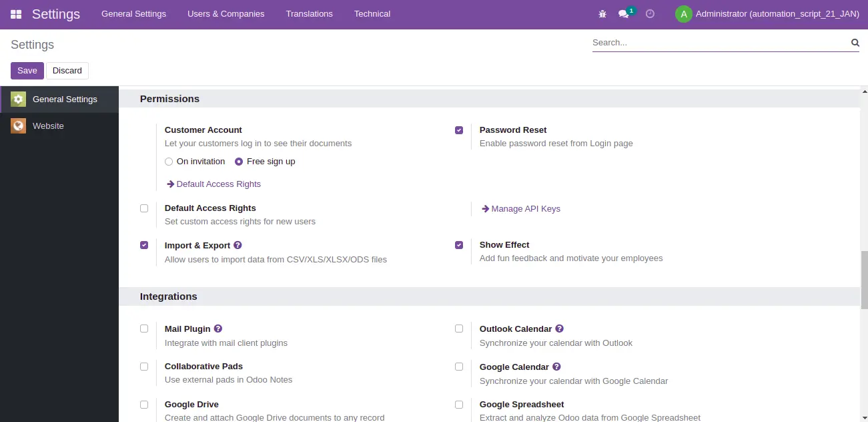The image size is (868, 422).
Task: Open the activities clock icon
Action: 650,14
